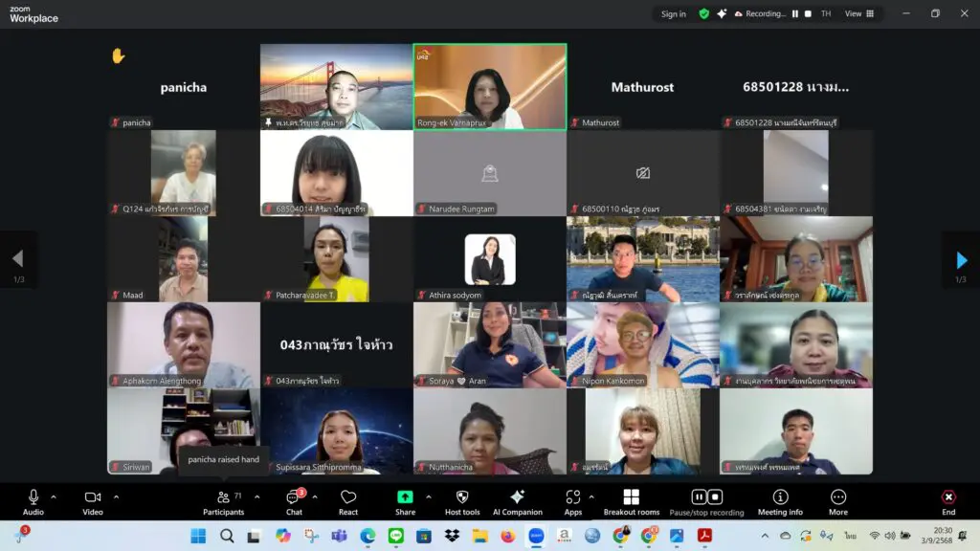Open the React emoji menu
The height and width of the screenshot is (551, 980).
coord(348,501)
